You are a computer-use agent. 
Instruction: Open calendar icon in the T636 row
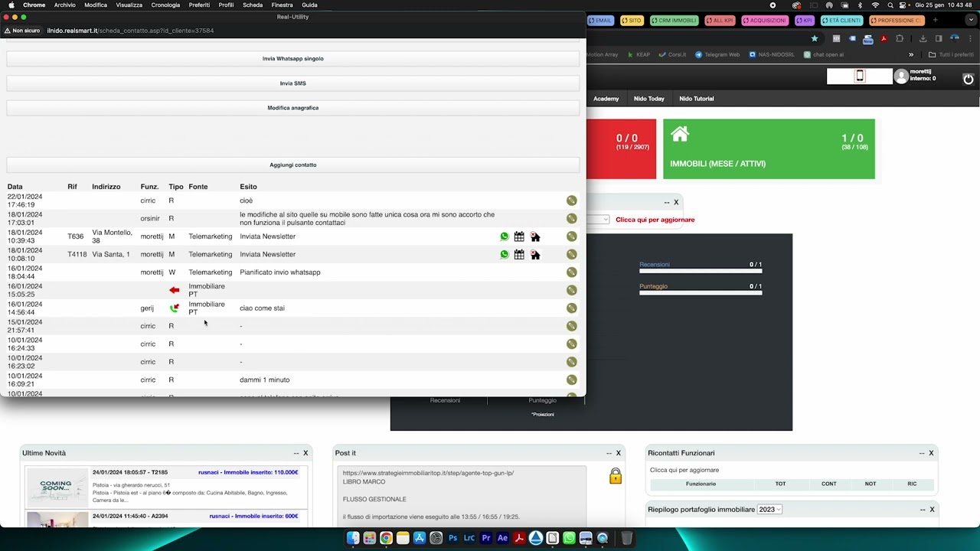519,236
